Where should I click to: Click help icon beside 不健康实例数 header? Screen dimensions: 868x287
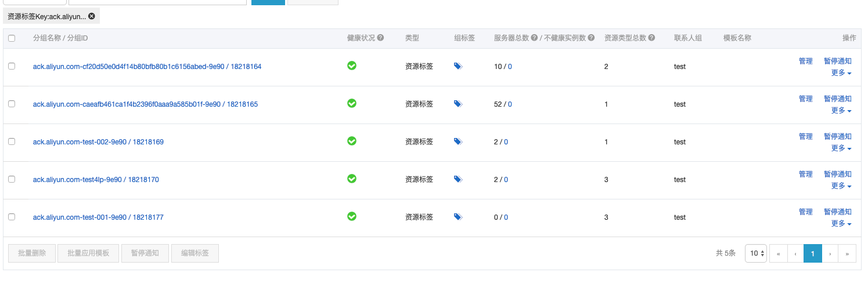[591, 38]
